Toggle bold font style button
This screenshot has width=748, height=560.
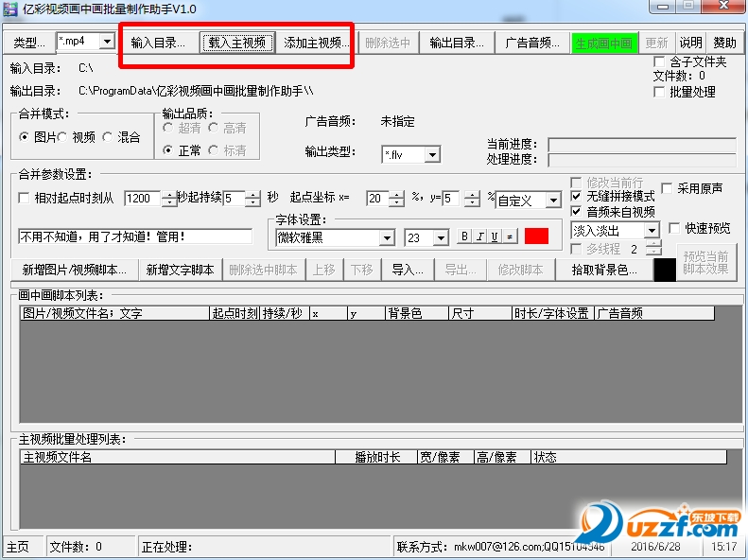(464, 236)
